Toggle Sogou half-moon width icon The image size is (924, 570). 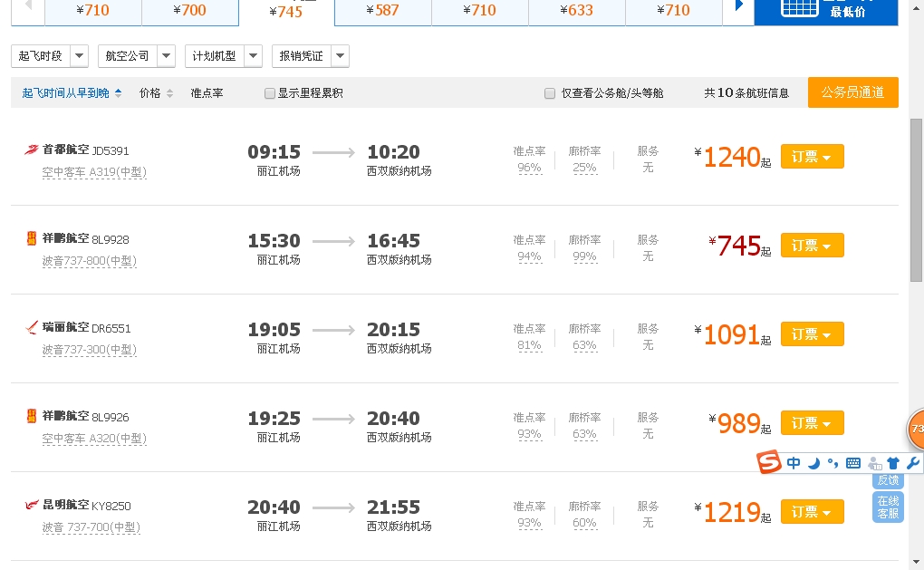(x=813, y=463)
